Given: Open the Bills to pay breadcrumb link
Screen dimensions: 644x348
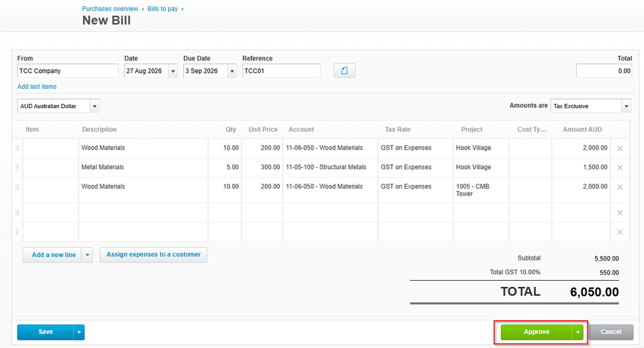Looking at the screenshot, I should pos(163,9).
